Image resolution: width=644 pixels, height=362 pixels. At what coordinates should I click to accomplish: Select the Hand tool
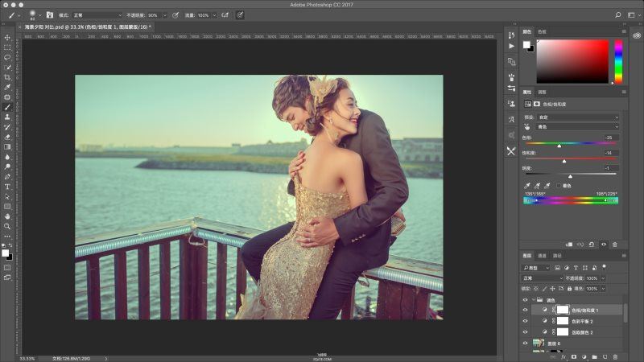point(7,216)
